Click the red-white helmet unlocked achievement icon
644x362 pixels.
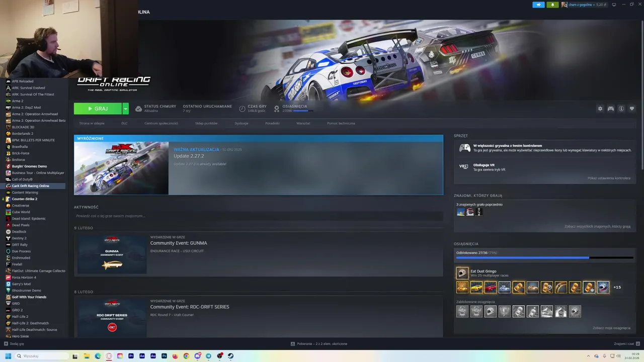pyautogui.click(x=603, y=287)
